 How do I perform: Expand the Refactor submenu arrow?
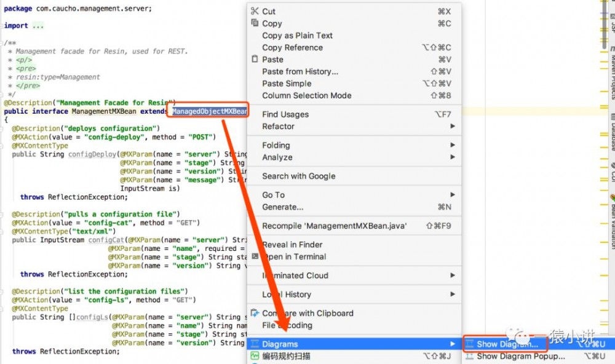[453, 126]
